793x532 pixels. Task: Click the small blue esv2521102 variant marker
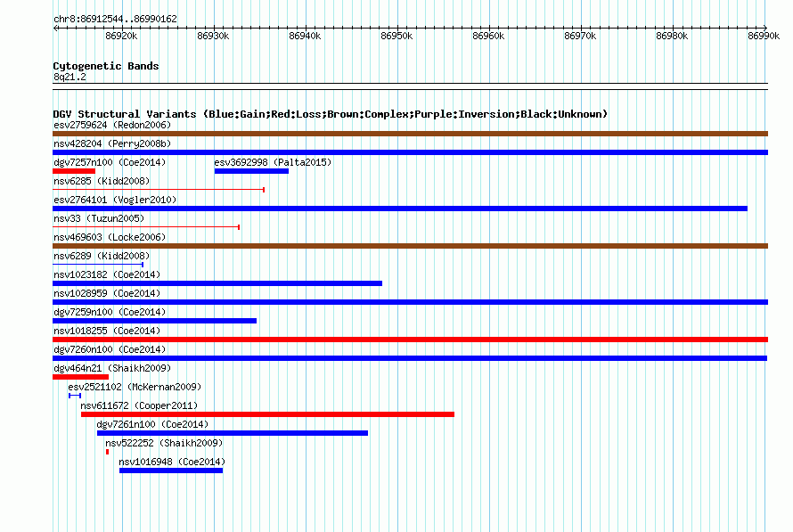click(75, 396)
